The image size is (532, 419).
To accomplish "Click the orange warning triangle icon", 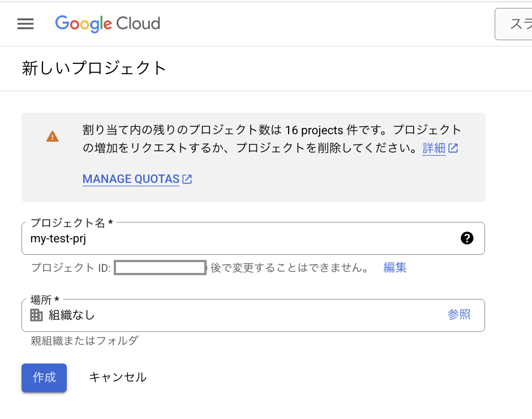I will tap(53, 136).
